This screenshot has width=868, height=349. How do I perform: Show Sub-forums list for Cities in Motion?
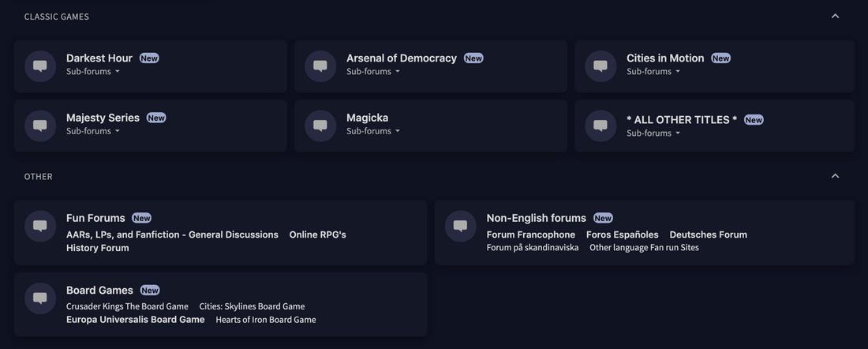(653, 72)
